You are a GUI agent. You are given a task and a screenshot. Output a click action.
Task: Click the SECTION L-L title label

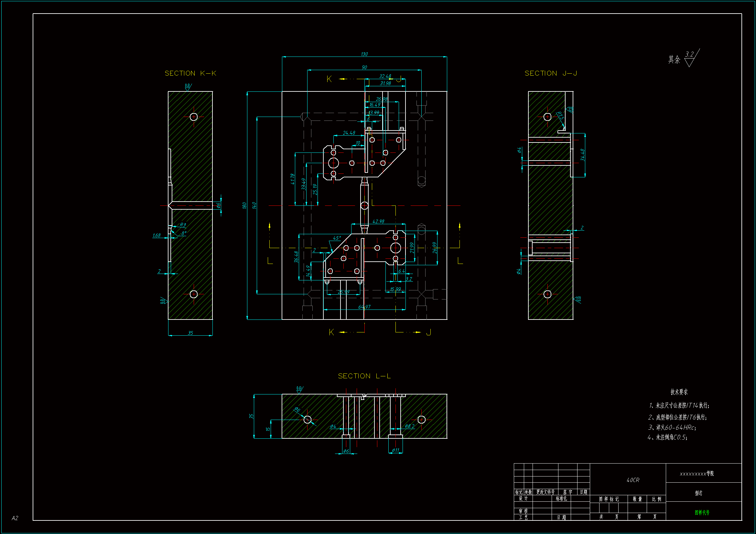point(364,376)
